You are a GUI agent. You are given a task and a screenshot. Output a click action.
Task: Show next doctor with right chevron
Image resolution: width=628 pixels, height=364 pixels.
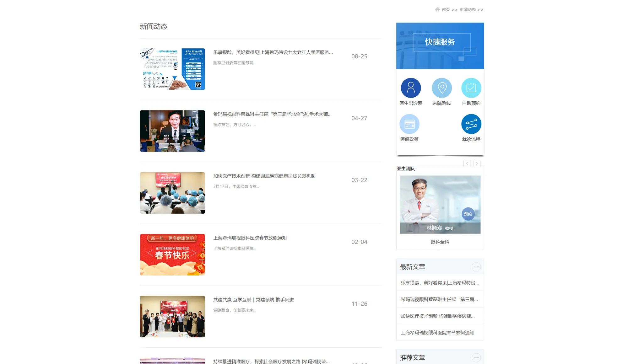[x=477, y=163]
